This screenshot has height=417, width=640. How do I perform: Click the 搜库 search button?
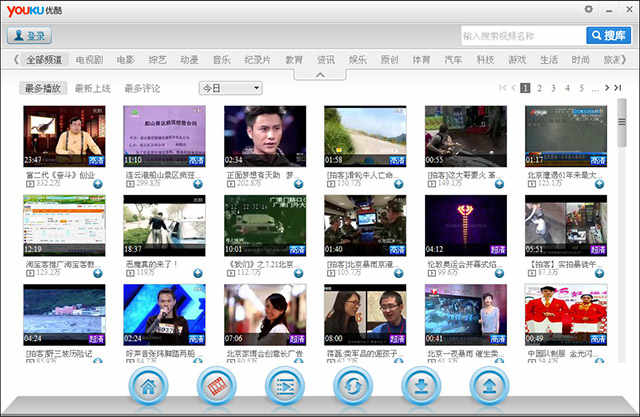[609, 35]
